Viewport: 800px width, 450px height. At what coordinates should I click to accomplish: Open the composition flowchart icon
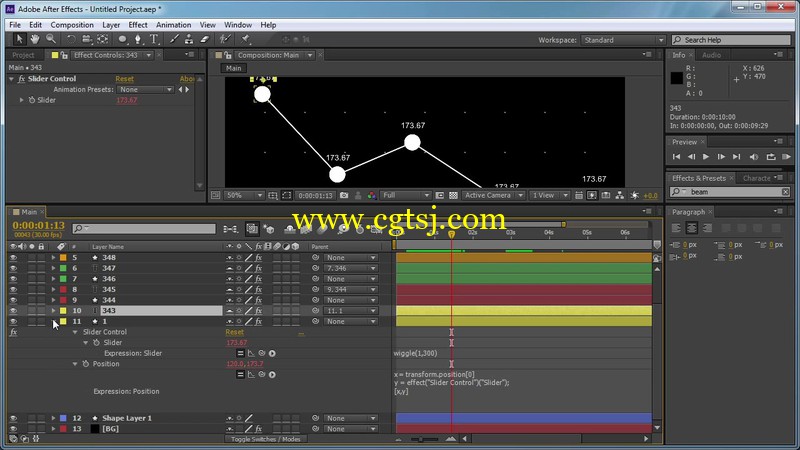click(619, 195)
